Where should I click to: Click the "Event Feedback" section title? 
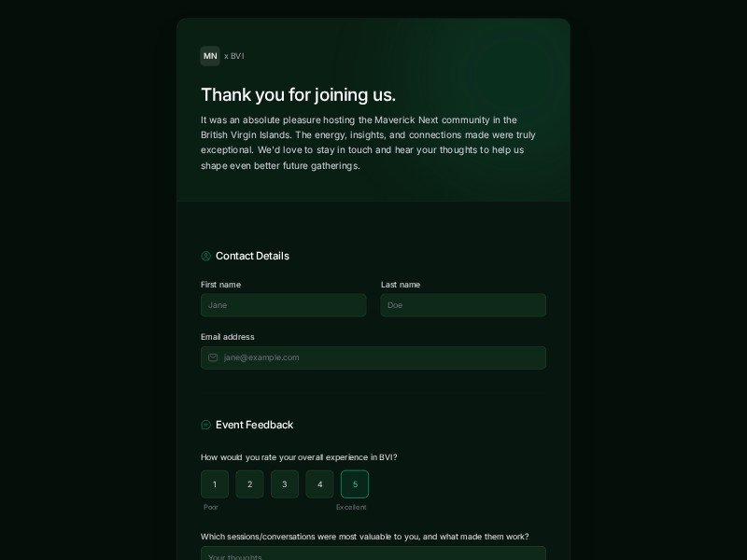pyautogui.click(x=254, y=425)
